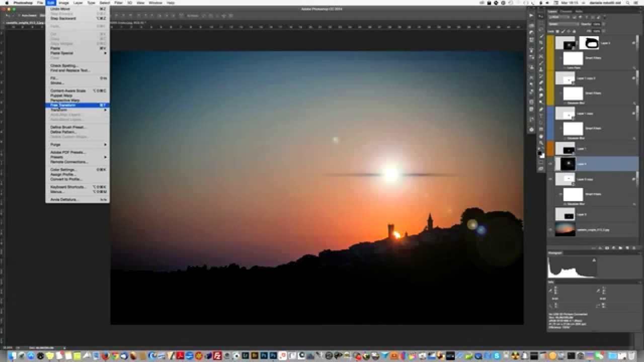Viewport: 644px width, 362px height.
Task: Choose Color Settings... in Edit menu
Action: point(77,169)
